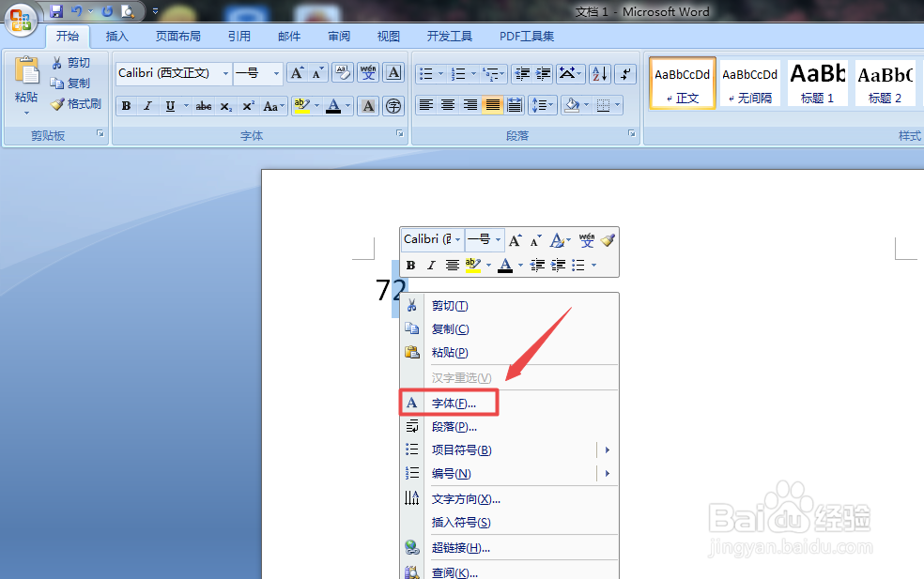
Task: Open ribbon numbering list dropdown arrow
Action: click(473, 73)
